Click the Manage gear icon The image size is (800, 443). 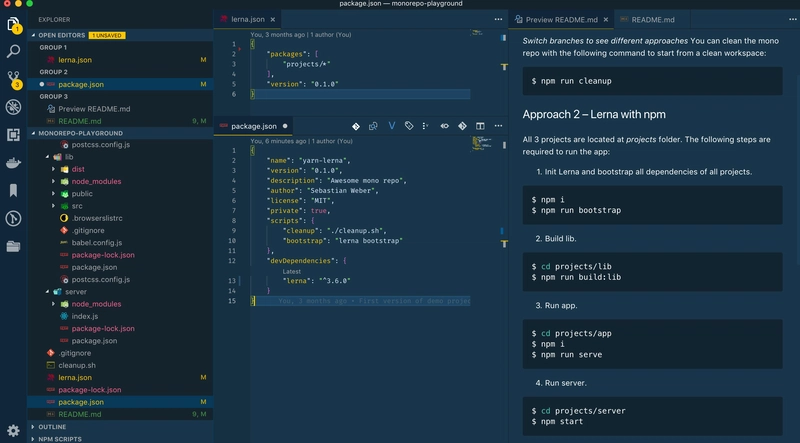pos(14,431)
